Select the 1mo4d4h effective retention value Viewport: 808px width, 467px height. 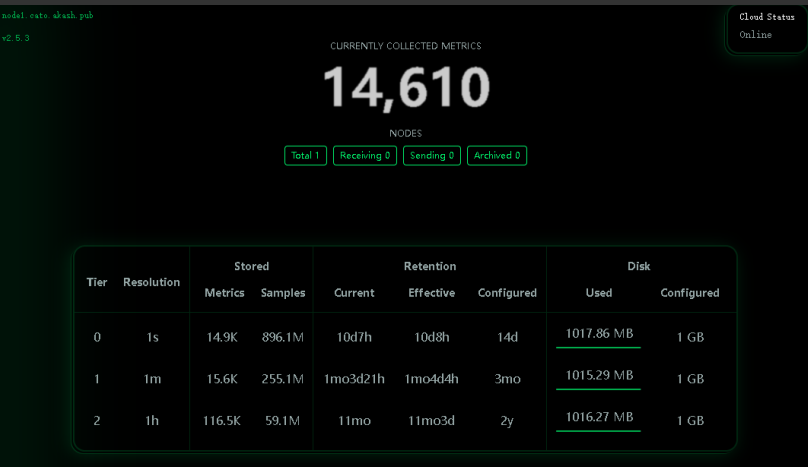[x=431, y=379]
